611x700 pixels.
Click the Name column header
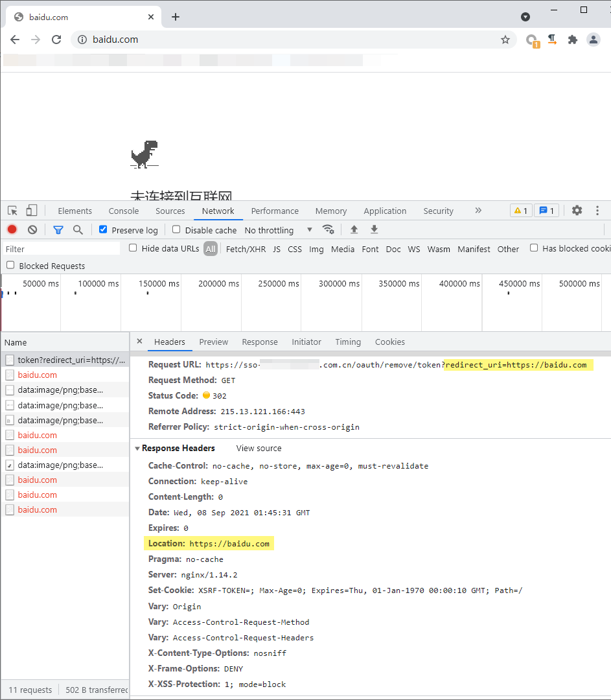pyautogui.click(x=65, y=342)
